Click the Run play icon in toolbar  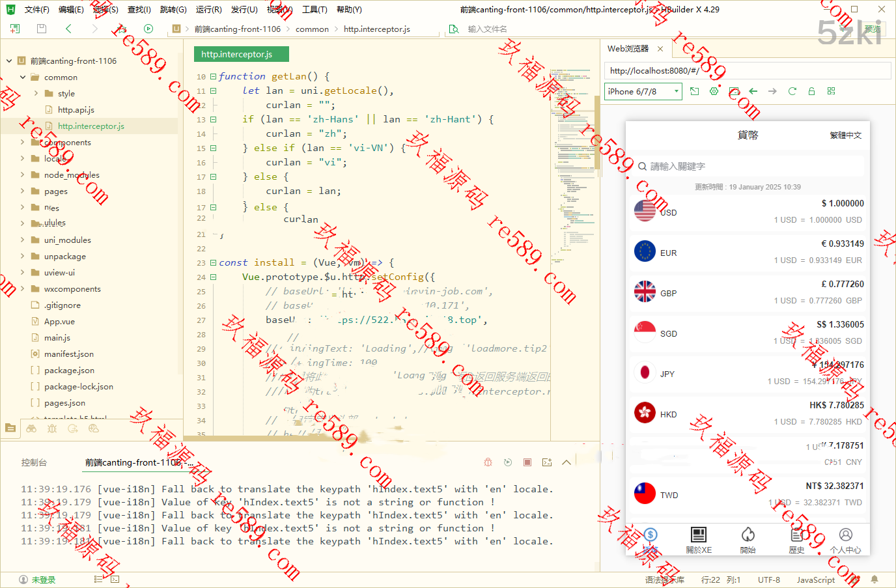coord(148,29)
